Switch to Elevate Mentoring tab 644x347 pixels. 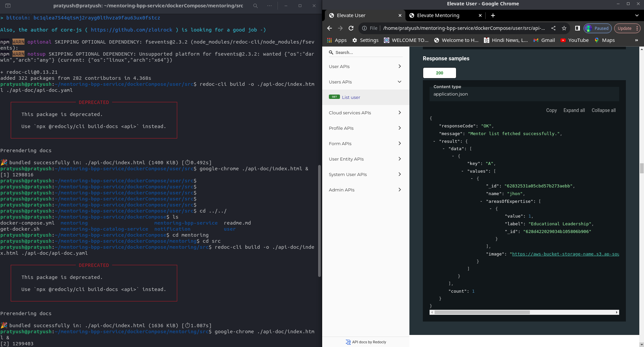tap(438, 15)
